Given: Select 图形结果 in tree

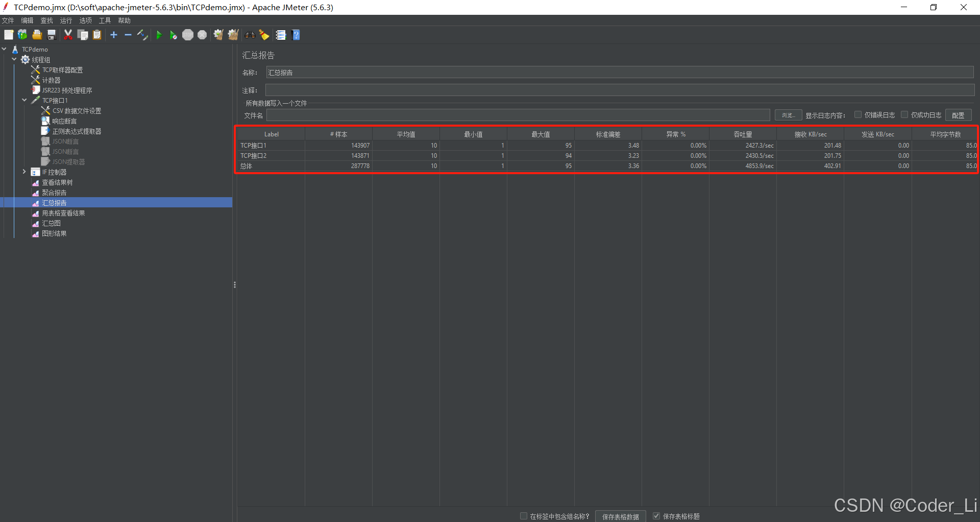Looking at the screenshot, I should [x=54, y=233].
